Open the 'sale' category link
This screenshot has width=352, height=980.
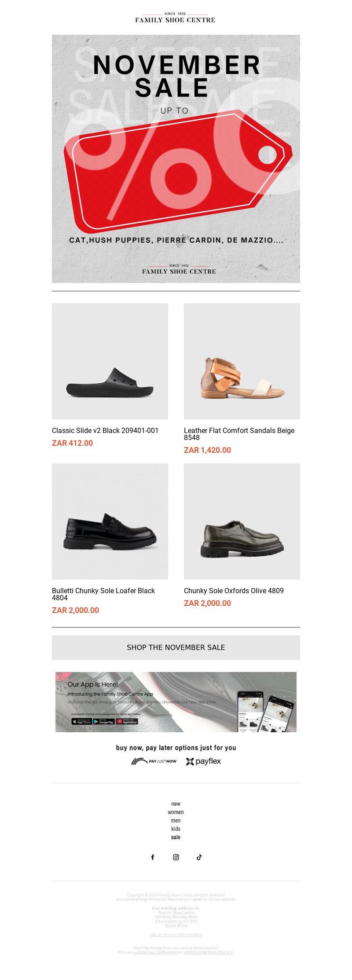176,837
